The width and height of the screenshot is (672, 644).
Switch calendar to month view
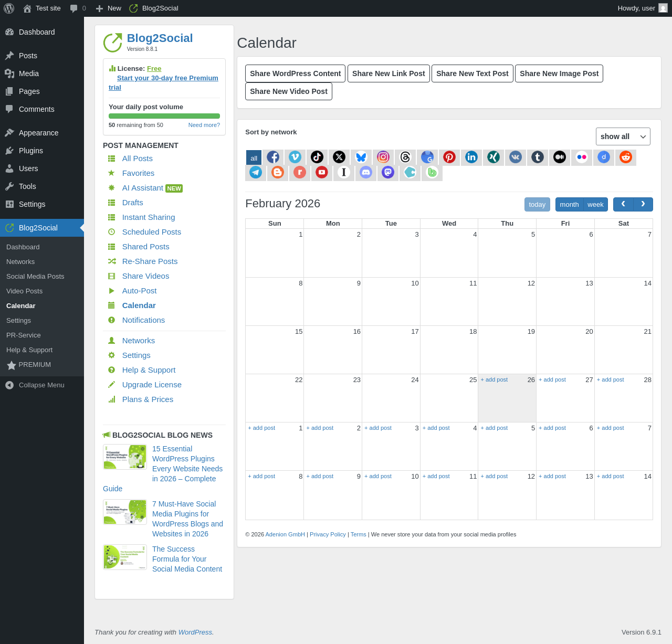[569, 205]
